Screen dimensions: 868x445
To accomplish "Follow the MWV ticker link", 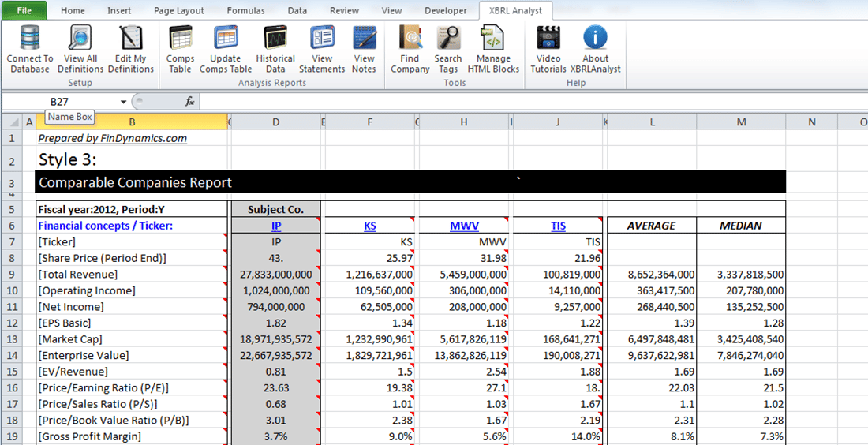I will [x=464, y=226].
